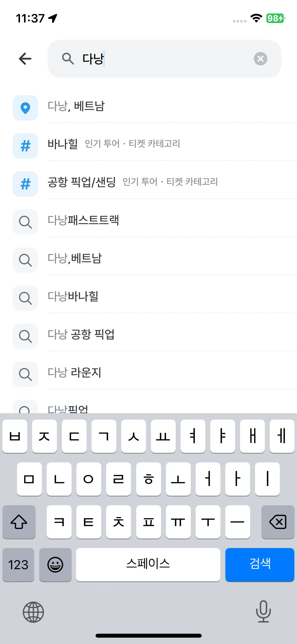Viewport: 297px width, 644px height.
Task: Choose the 다낭 라운지 suggestion
Action: tap(74, 372)
